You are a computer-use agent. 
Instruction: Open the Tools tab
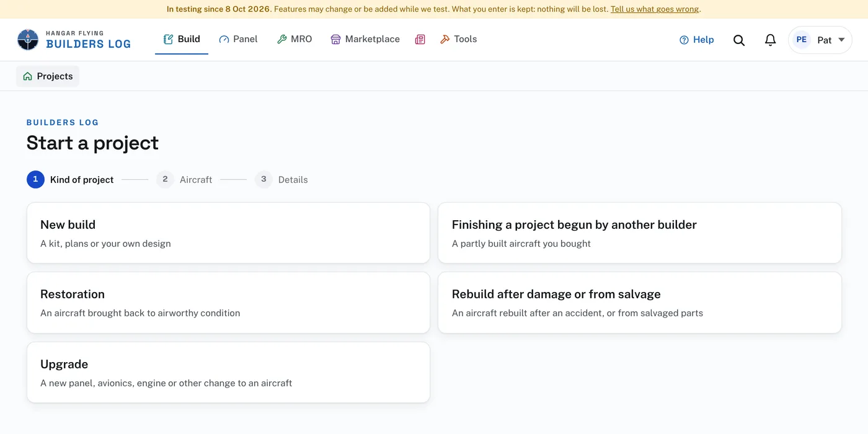pyautogui.click(x=458, y=40)
